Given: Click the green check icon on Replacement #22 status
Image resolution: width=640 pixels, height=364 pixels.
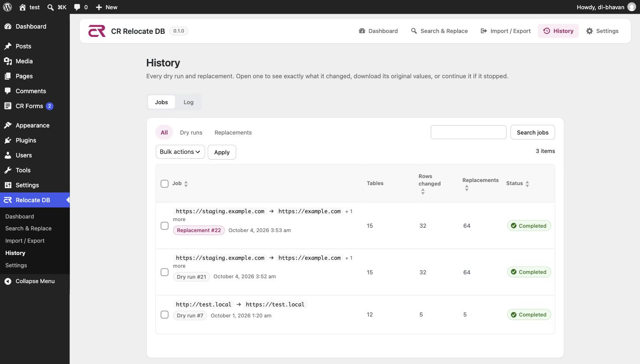Looking at the screenshot, I should coord(513,226).
